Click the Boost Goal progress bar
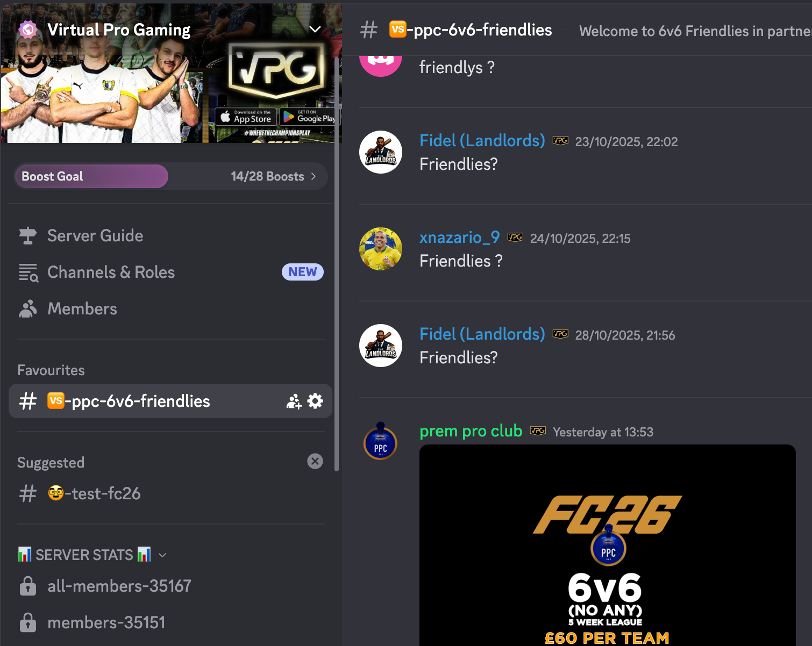This screenshot has width=812, height=646. 171,176
